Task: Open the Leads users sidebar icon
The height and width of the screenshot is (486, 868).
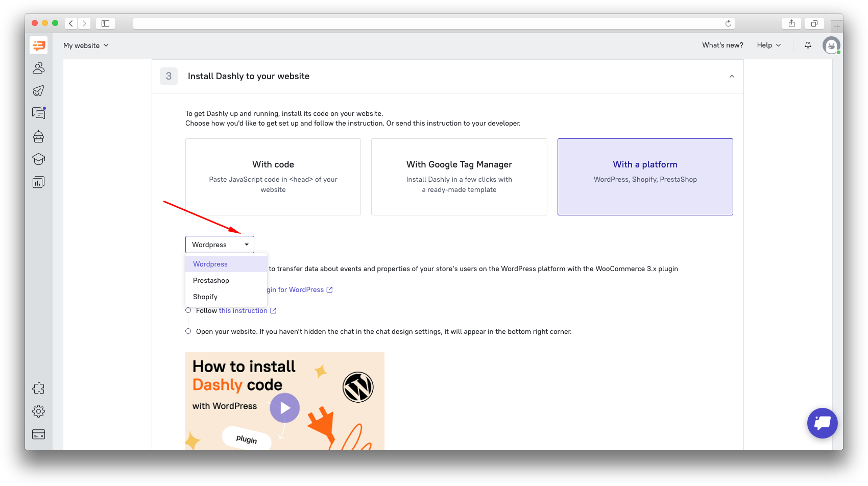Action: [38, 68]
